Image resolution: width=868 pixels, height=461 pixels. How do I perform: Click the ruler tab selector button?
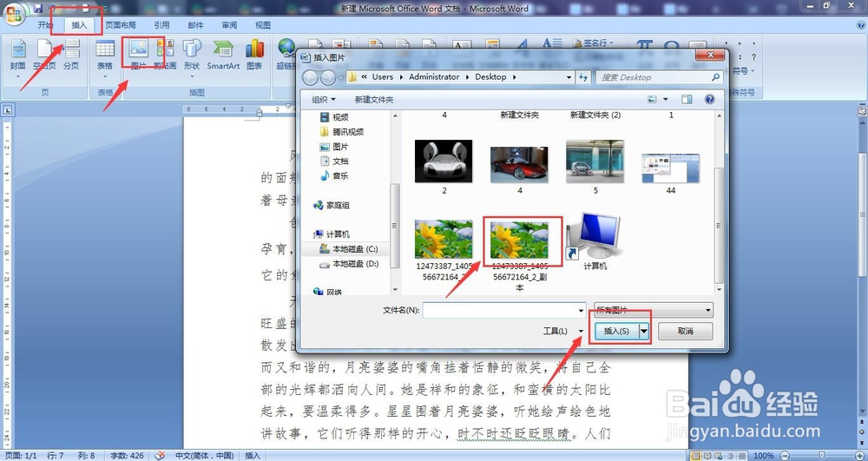click(7, 110)
